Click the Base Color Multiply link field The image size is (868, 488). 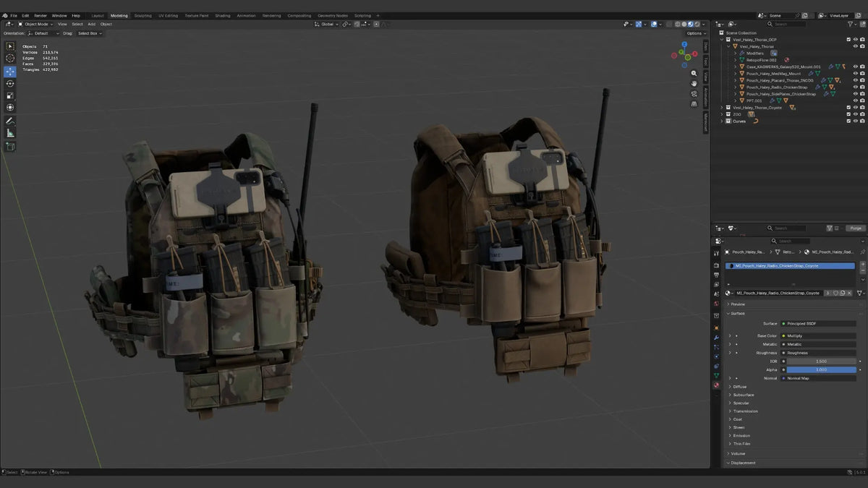point(819,335)
